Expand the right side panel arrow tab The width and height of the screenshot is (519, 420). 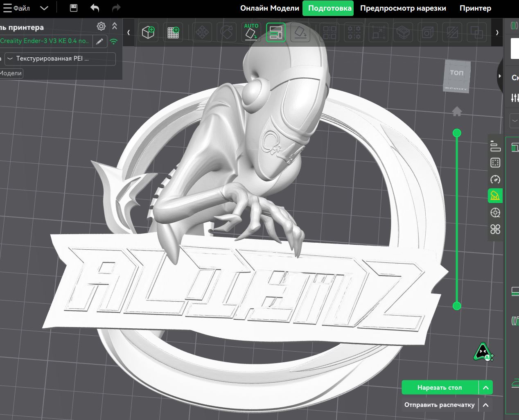[500, 76]
